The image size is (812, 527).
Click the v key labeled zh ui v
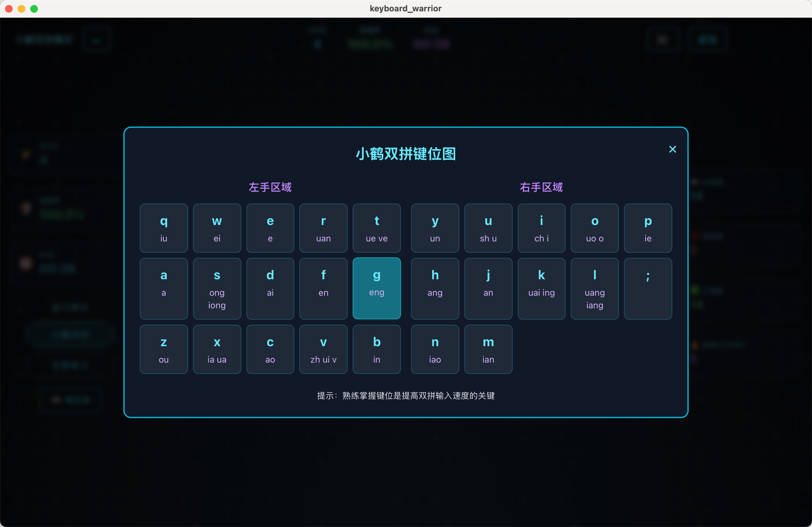point(323,349)
